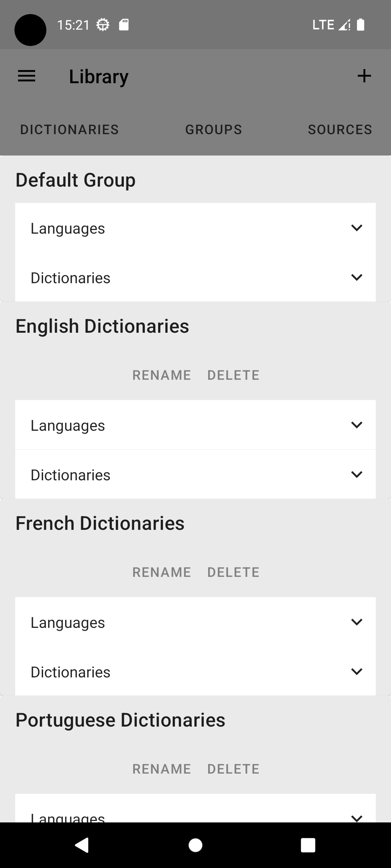391x868 pixels.
Task: Delete the English Dictionaries group
Action: point(233,375)
